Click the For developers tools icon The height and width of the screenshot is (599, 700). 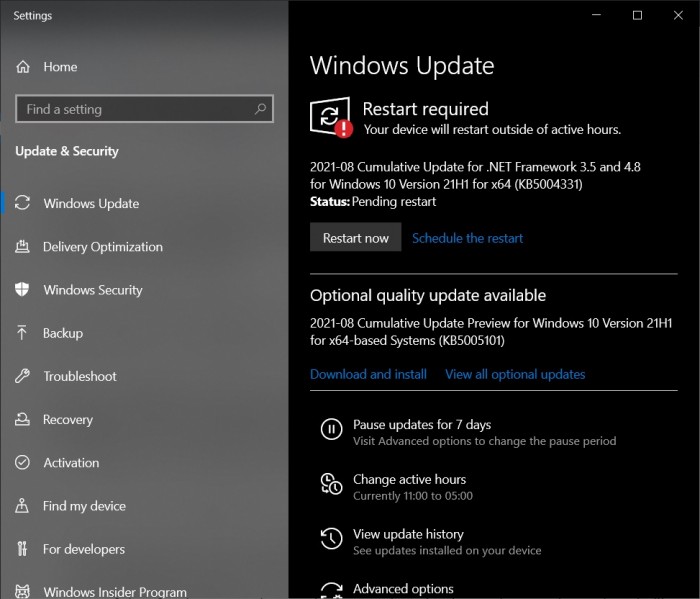[x=22, y=549]
